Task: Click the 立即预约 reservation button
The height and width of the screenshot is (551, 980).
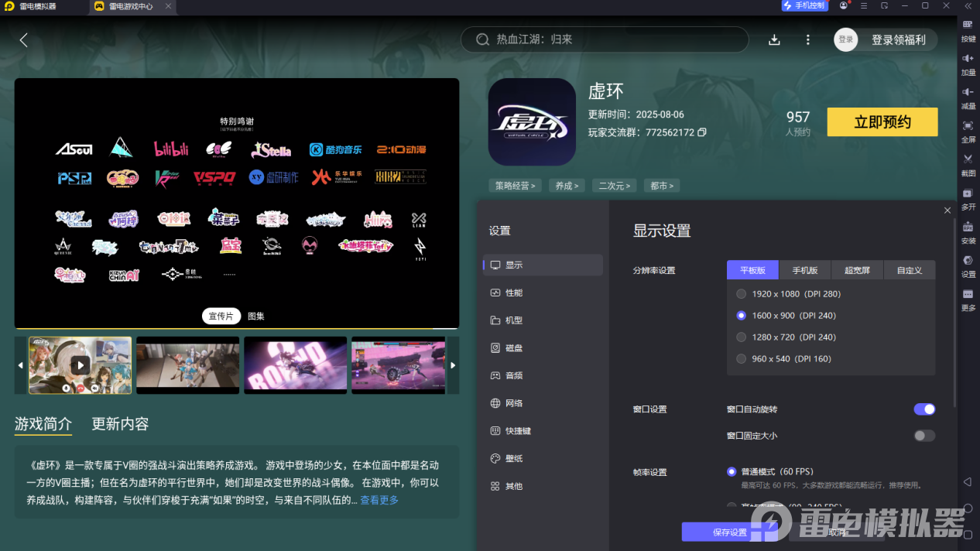Action: pos(882,121)
